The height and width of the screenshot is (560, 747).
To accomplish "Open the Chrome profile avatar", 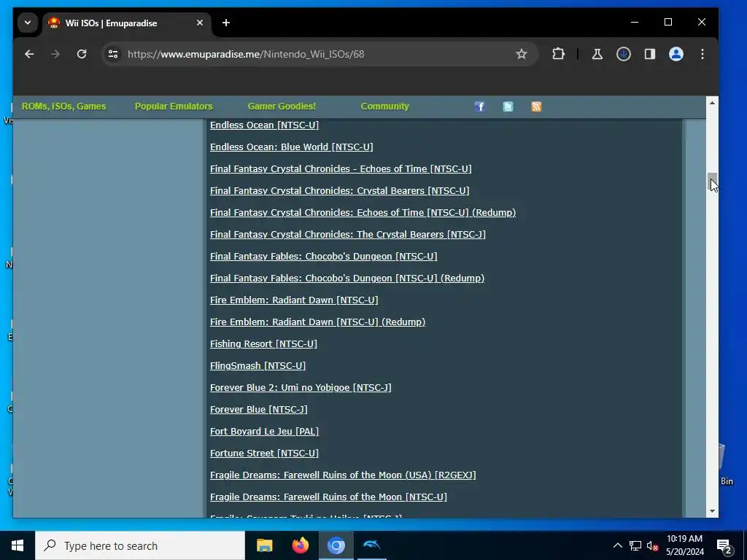I will [x=676, y=54].
